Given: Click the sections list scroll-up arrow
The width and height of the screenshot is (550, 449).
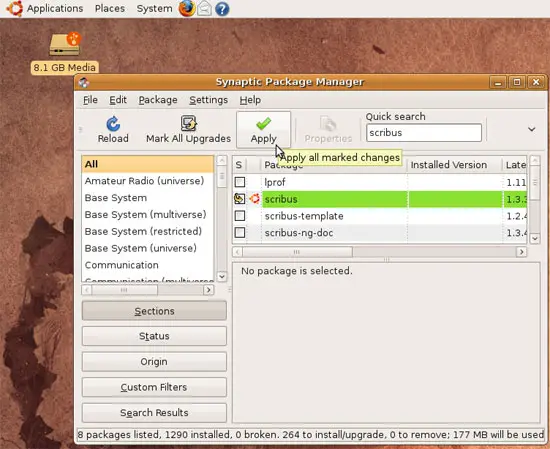Looking at the screenshot, I should [x=222, y=160].
